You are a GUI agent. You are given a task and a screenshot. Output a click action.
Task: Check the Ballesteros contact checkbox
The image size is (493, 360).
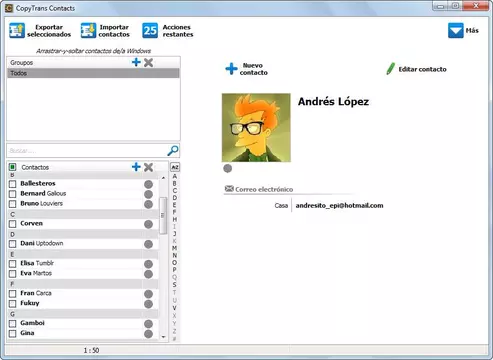(12, 184)
